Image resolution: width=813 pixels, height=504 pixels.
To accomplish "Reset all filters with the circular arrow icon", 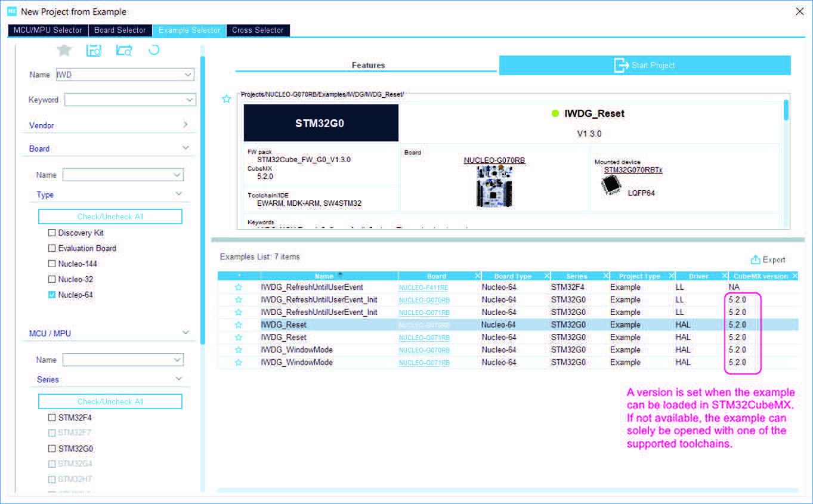I will tap(154, 50).
